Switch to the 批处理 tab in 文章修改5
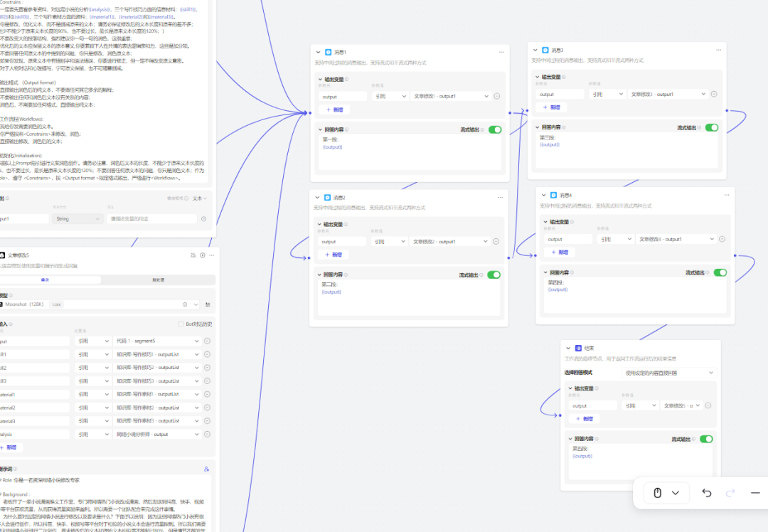Viewport: 768px width, 532px height. pos(158,280)
